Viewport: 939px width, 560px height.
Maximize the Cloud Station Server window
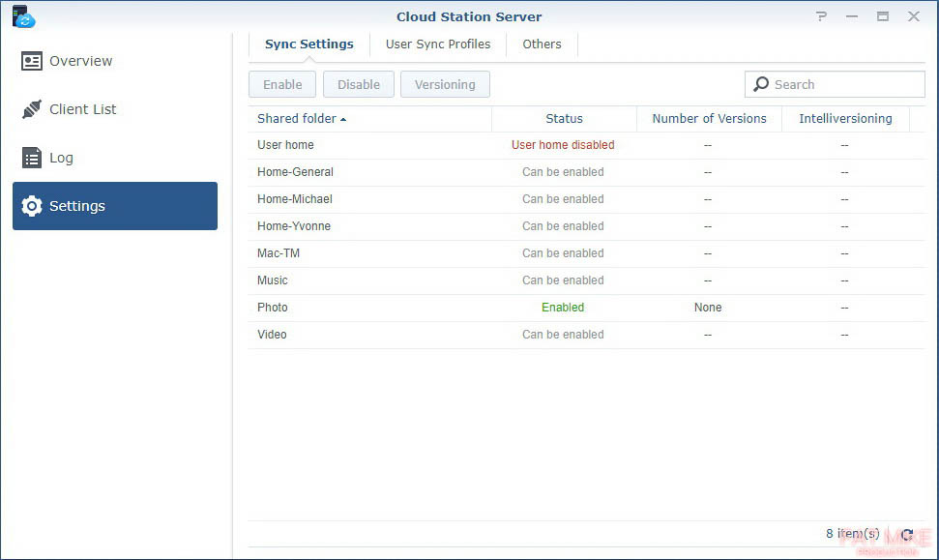point(883,16)
